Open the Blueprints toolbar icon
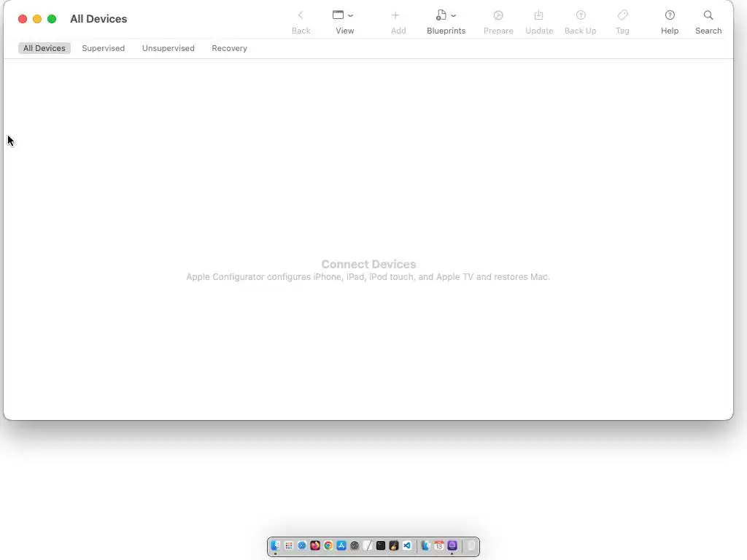 tap(441, 15)
